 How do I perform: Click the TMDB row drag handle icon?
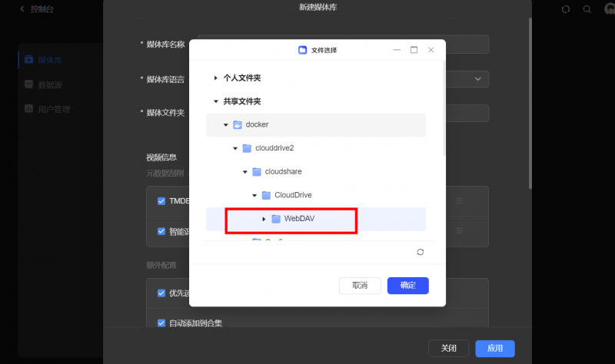click(459, 201)
